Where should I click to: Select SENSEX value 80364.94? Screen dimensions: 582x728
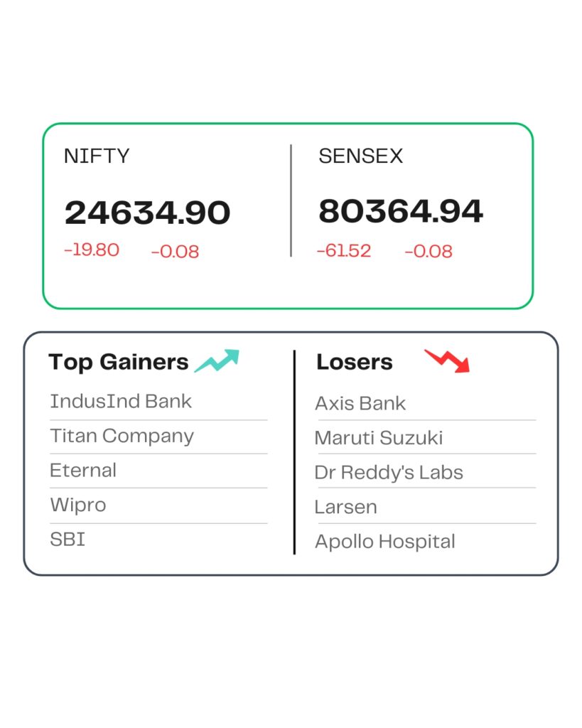[401, 211]
